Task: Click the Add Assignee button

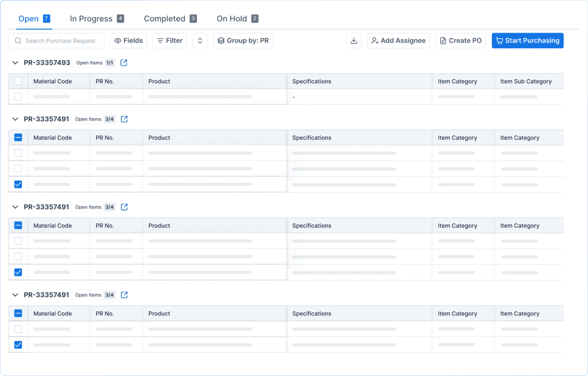Action: click(398, 41)
